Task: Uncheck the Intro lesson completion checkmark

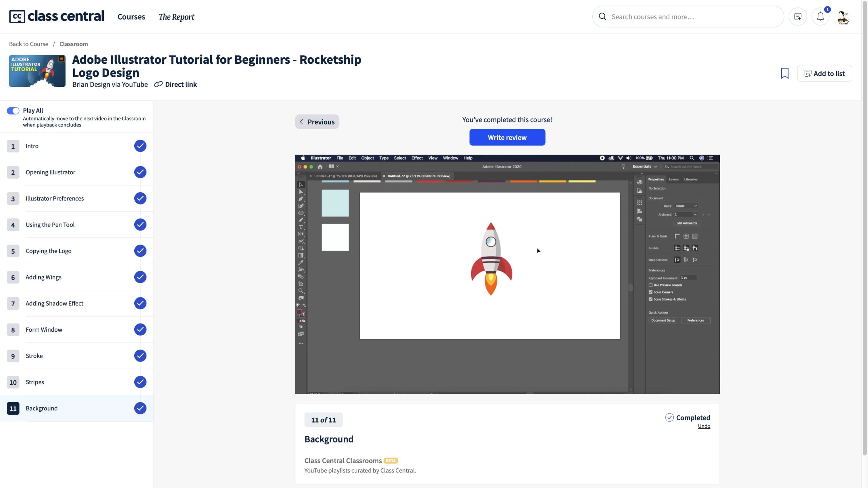Action: (140, 146)
